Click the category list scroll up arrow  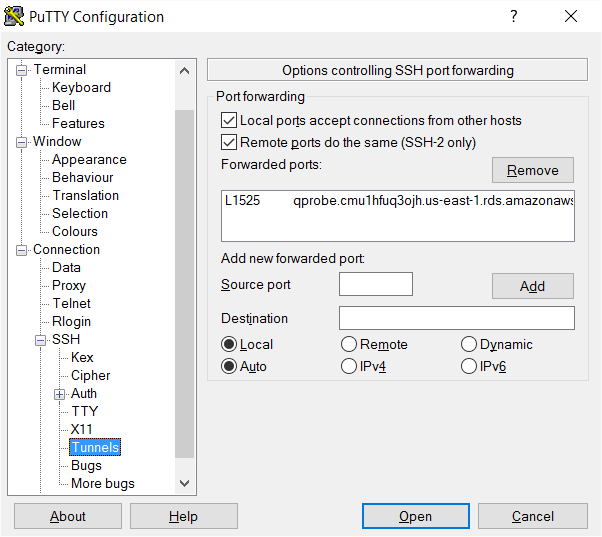coord(185,71)
